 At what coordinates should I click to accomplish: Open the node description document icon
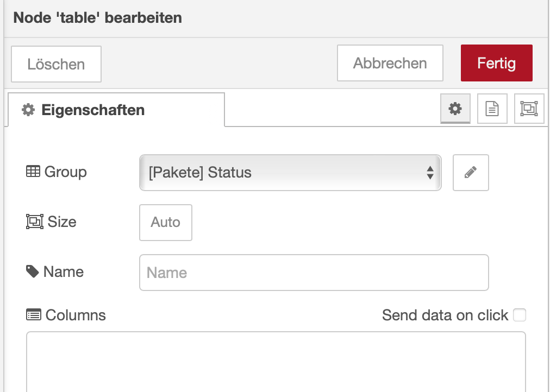tap(492, 109)
